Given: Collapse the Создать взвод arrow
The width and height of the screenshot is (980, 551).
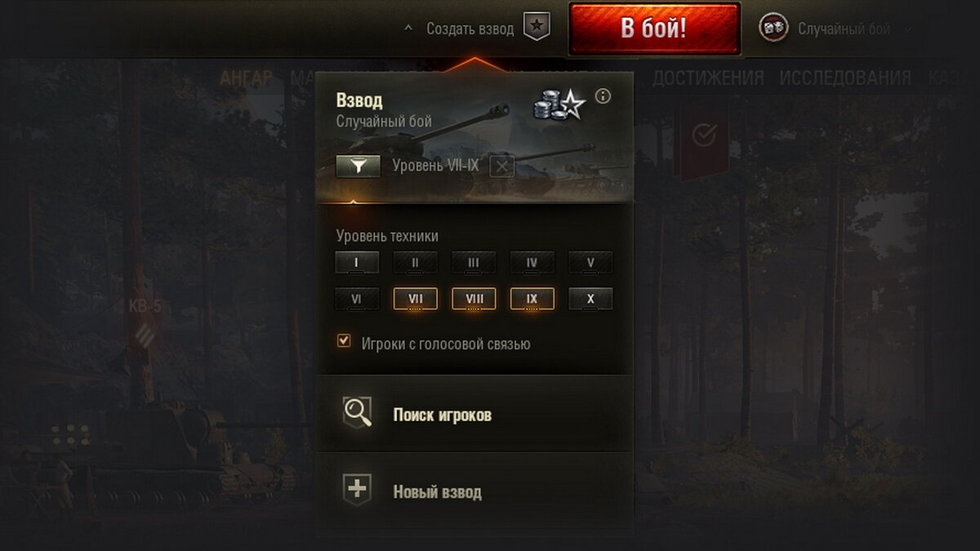Looking at the screenshot, I should click(x=408, y=29).
